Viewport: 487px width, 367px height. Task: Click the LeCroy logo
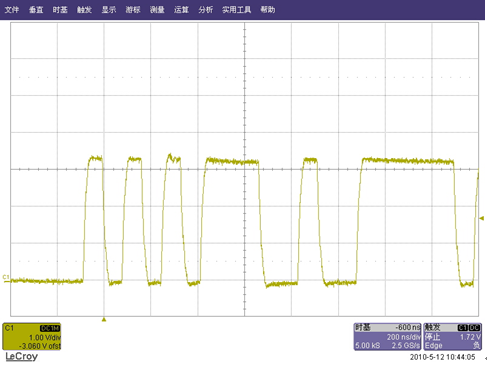click(x=22, y=357)
